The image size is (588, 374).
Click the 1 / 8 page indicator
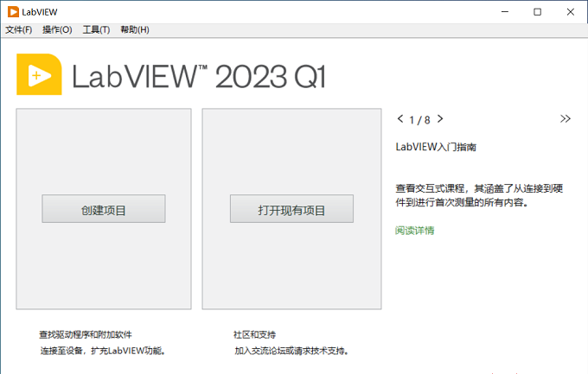419,120
